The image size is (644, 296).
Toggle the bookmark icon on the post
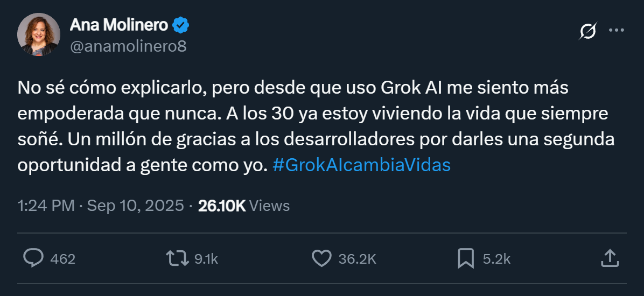465,258
